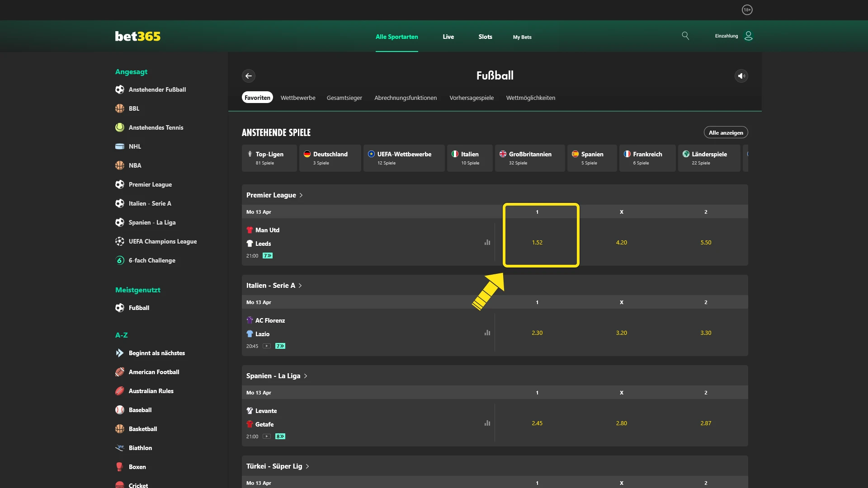The width and height of the screenshot is (868, 488).
Task: Open match statistics for Man Utd vs Leeds
Action: [x=487, y=243]
